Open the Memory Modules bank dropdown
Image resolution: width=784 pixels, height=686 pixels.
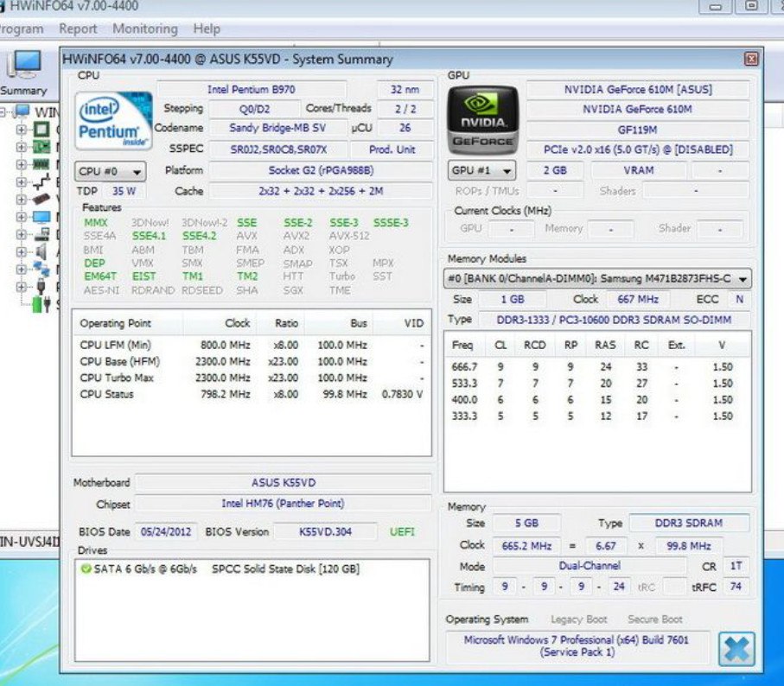click(597, 279)
